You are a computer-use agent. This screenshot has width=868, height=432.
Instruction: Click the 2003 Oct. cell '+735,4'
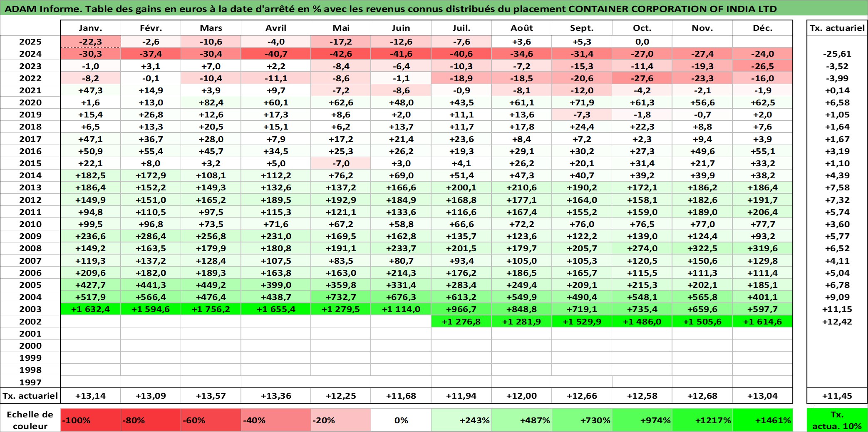642,309
